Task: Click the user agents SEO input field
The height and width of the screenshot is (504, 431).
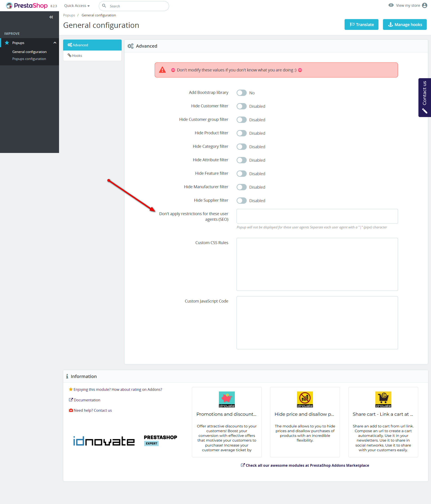Action: (317, 216)
